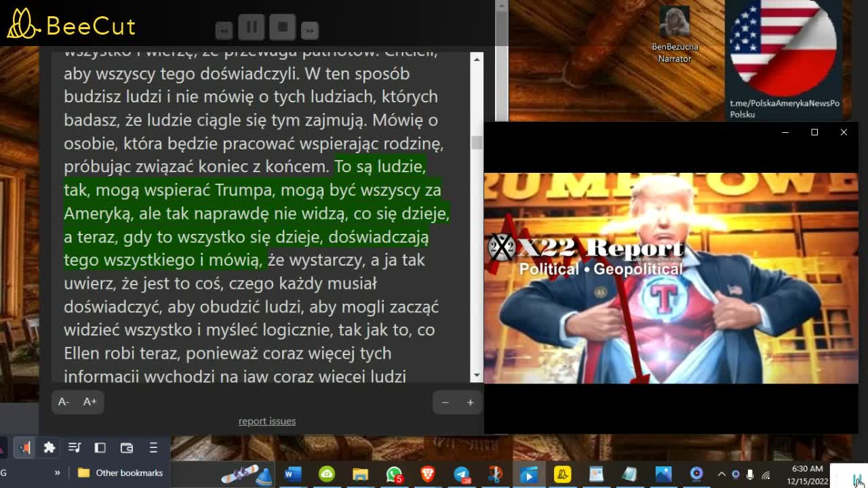The height and width of the screenshot is (488, 868).
Task: Minimize the video player window
Action: (x=785, y=132)
